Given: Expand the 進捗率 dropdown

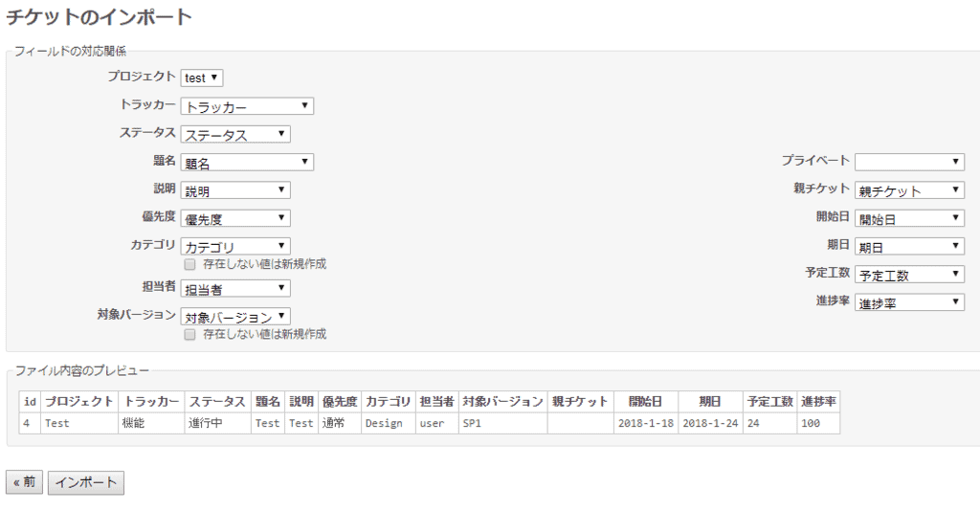Looking at the screenshot, I should tap(909, 303).
